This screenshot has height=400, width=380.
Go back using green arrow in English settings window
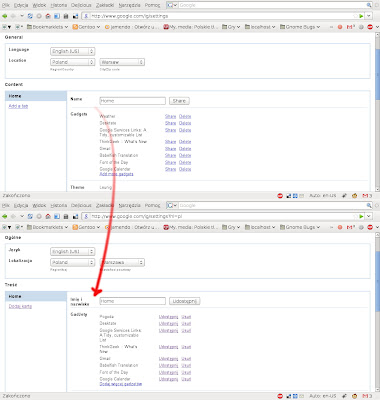5,16
